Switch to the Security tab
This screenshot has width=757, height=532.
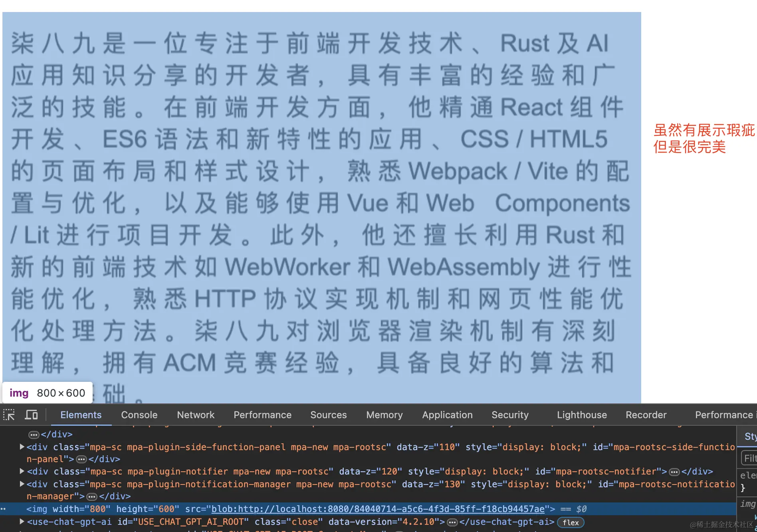coord(510,415)
